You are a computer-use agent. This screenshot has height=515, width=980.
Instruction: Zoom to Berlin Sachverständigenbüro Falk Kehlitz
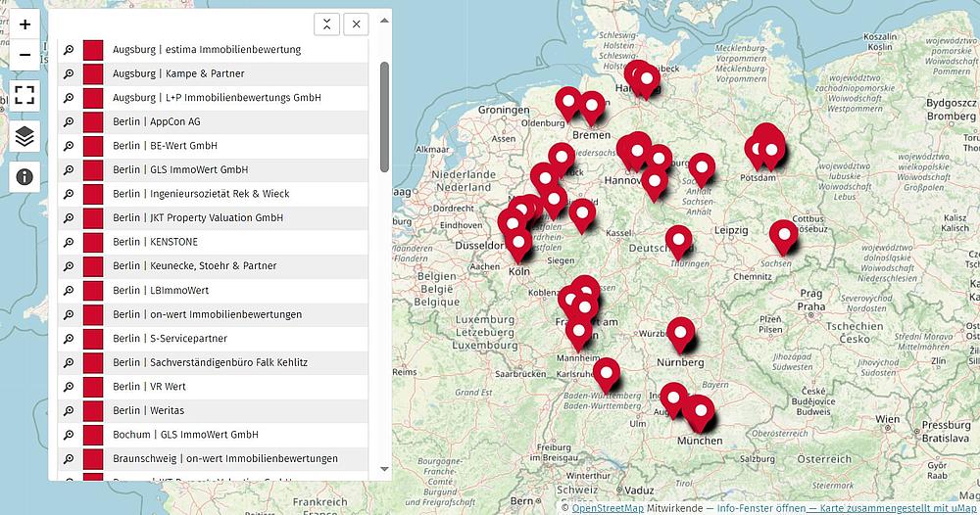[x=69, y=362]
